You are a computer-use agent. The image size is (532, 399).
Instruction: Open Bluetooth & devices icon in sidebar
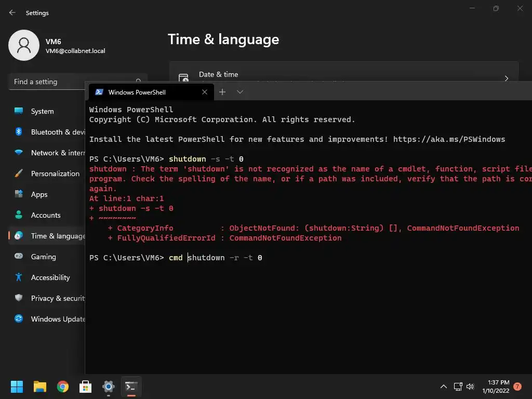tap(19, 131)
